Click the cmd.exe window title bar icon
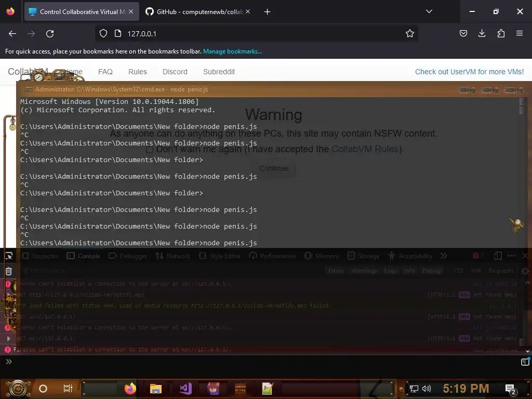532x399 pixels. [x=29, y=89]
